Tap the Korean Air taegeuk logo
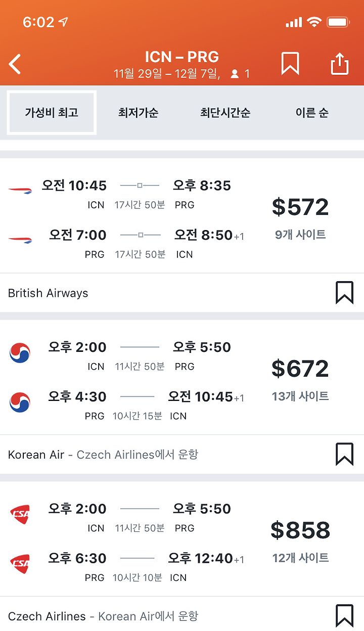 tap(20, 352)
